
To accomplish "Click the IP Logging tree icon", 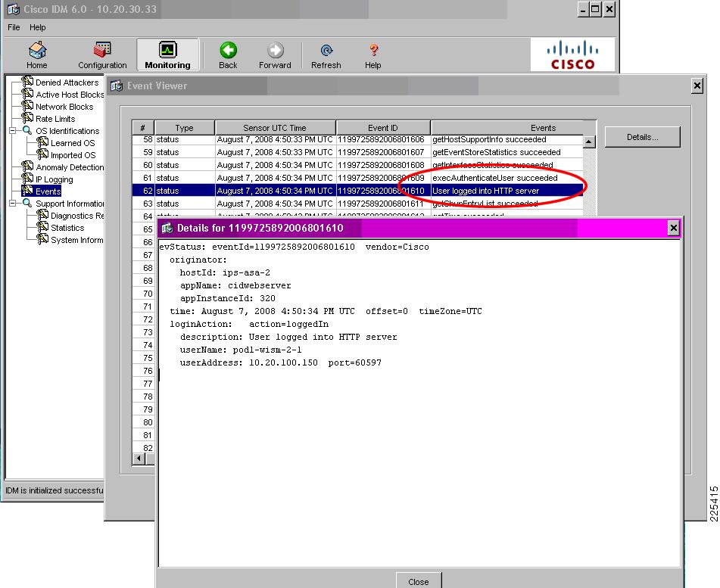I will 27,179.
